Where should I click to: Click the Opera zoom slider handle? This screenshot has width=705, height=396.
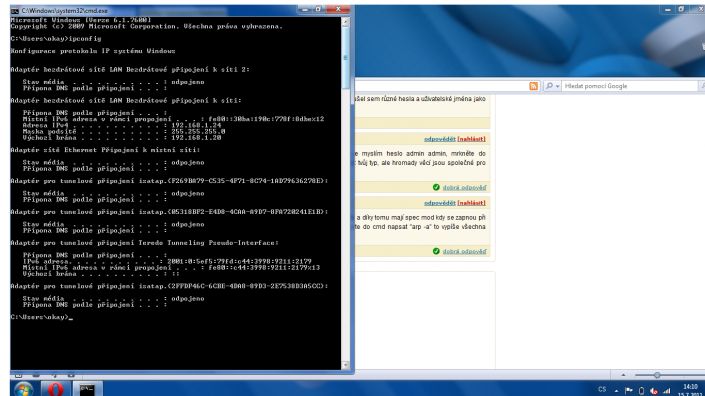(657, 375)
